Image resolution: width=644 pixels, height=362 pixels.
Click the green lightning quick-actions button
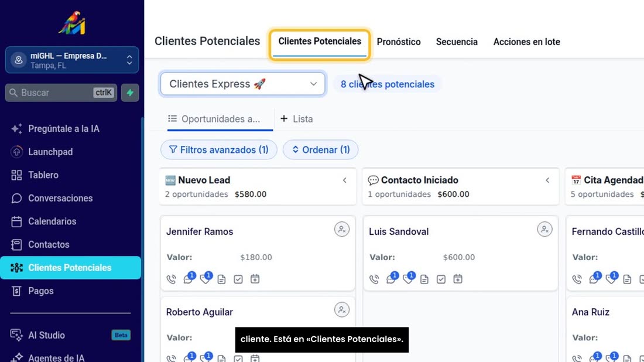pyautogui.click(x=130, y=93)
